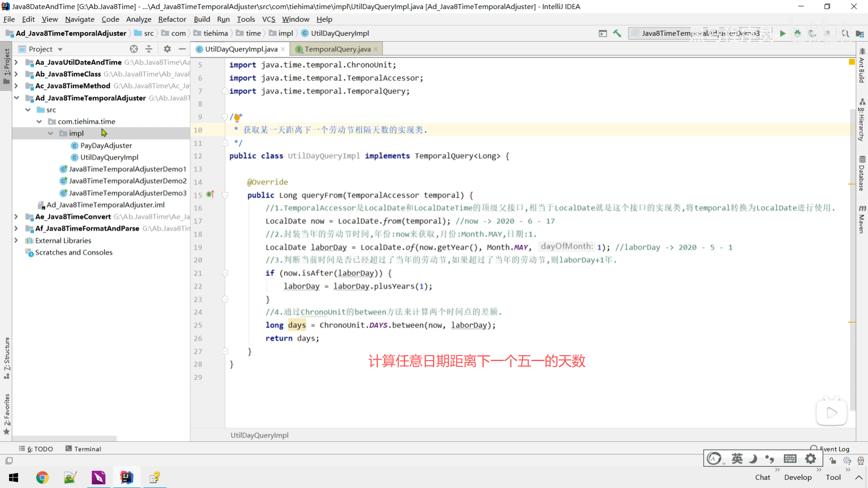Click the intention light bulb in editor
Image resolution: width=868 pixels, height=488 pixels.
coord(237,118)
